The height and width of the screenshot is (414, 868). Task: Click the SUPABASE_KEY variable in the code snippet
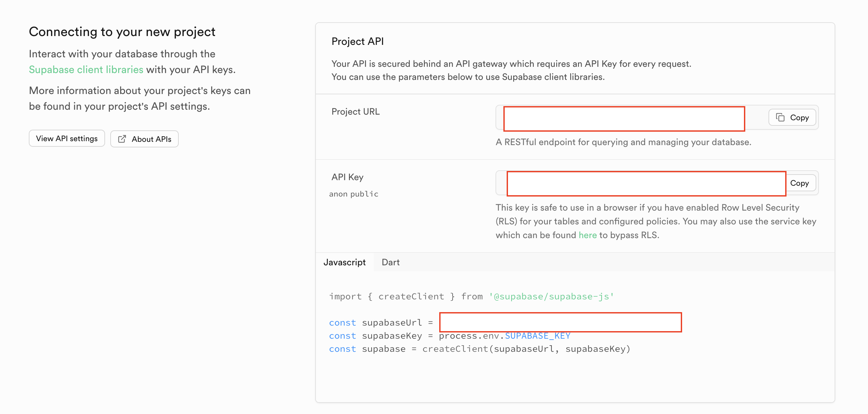[x=537, y=336]
